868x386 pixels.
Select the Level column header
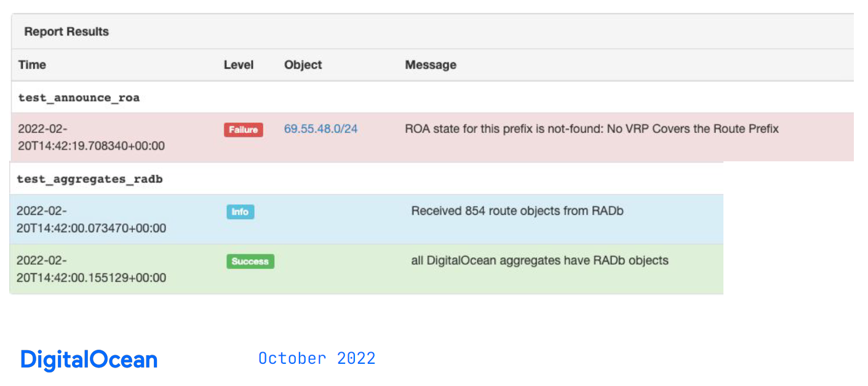(239, 65)
